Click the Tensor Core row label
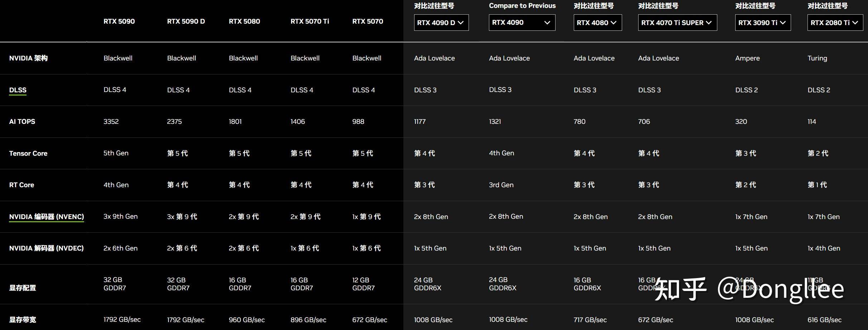 [28, 153]
